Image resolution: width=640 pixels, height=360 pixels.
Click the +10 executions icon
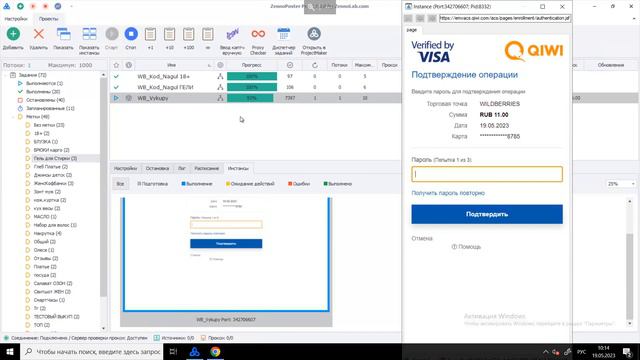coord(169,34)
